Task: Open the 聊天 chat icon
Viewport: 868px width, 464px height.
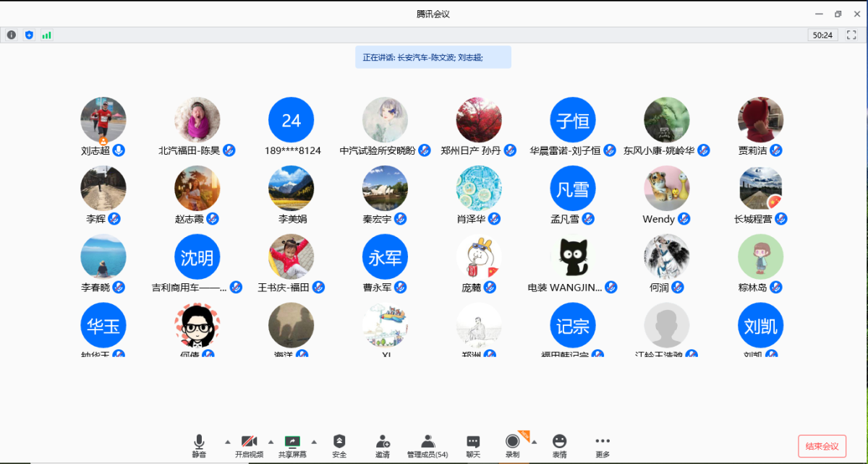Action: pyautogui.click(x=473, y=442)
